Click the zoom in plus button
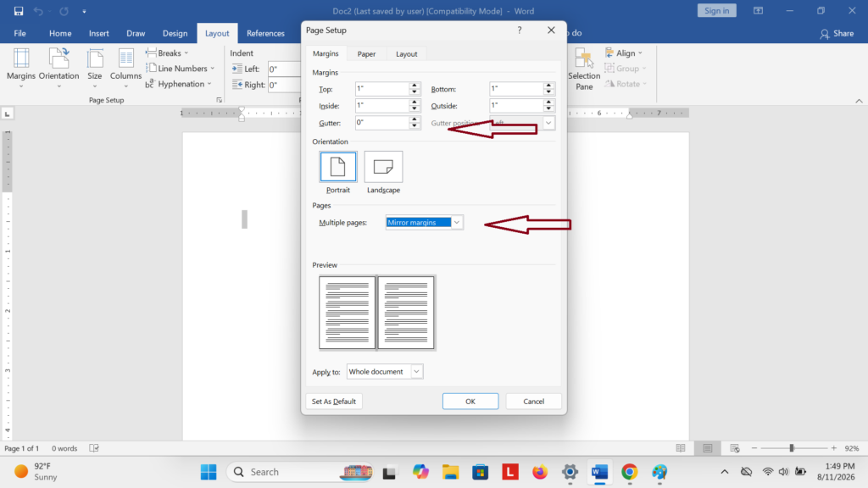 tap(834, 448)
